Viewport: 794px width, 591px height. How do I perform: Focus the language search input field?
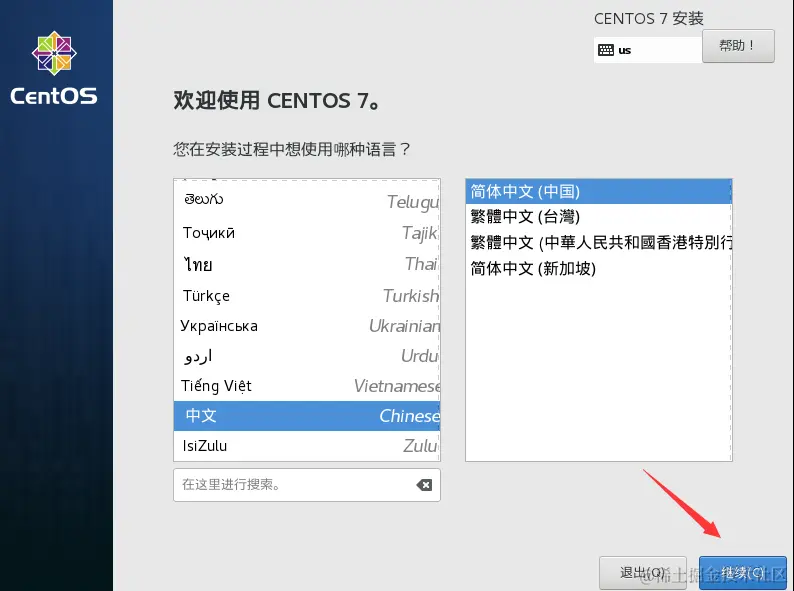coord(307,485)
